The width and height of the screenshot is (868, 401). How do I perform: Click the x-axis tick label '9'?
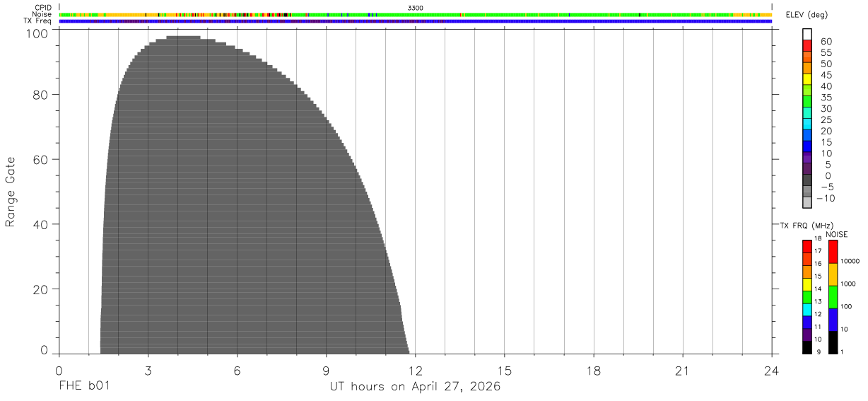click(x=326, y=371)
